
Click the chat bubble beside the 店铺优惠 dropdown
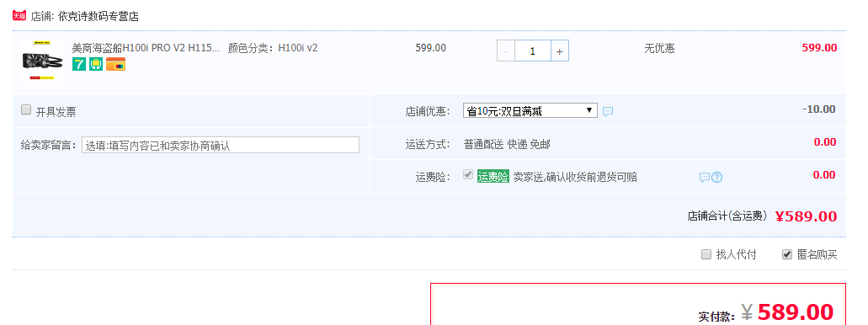pos(608,112)
